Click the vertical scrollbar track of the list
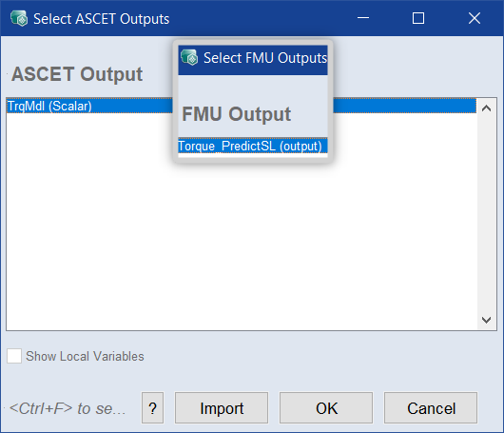 486,214
